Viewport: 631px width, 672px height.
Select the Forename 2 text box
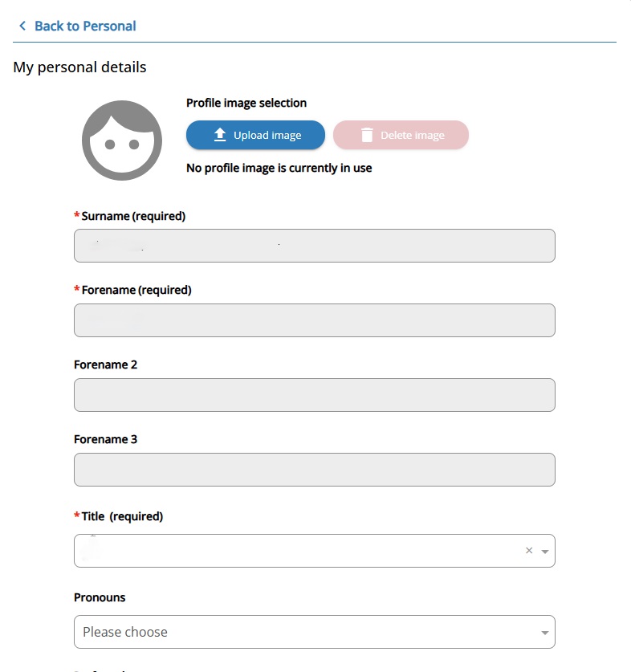pyautogui.click(x=314, y=395)
